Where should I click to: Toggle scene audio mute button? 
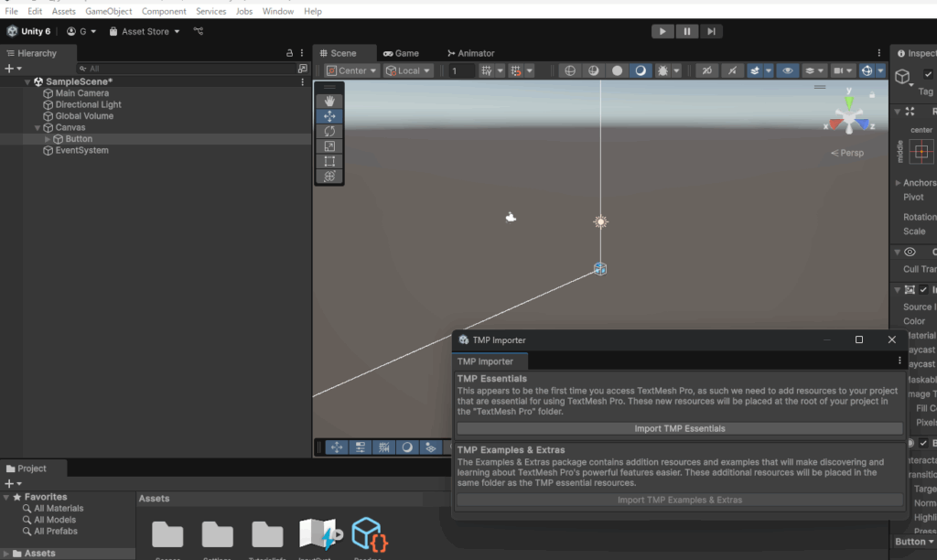tap(732, 70)
